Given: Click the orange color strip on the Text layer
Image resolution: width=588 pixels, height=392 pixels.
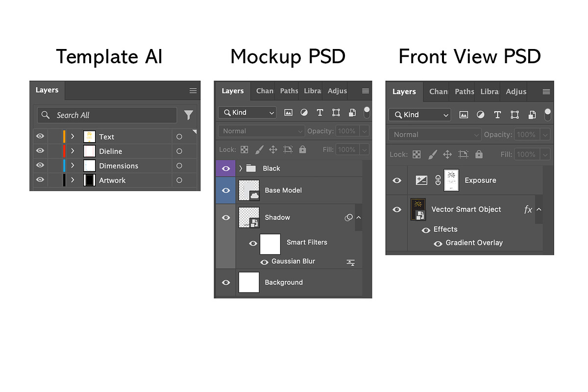Looking at the screenshot, I should 64,136.
